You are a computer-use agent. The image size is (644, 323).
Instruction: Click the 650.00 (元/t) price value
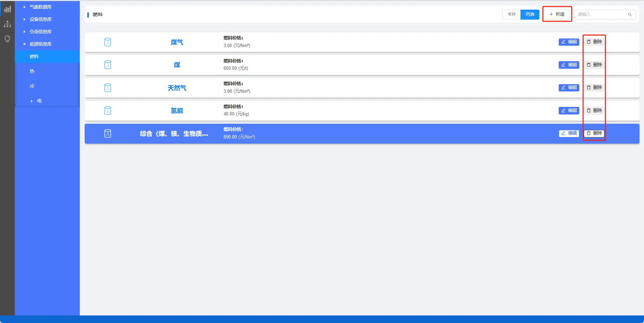coord(236,68)
